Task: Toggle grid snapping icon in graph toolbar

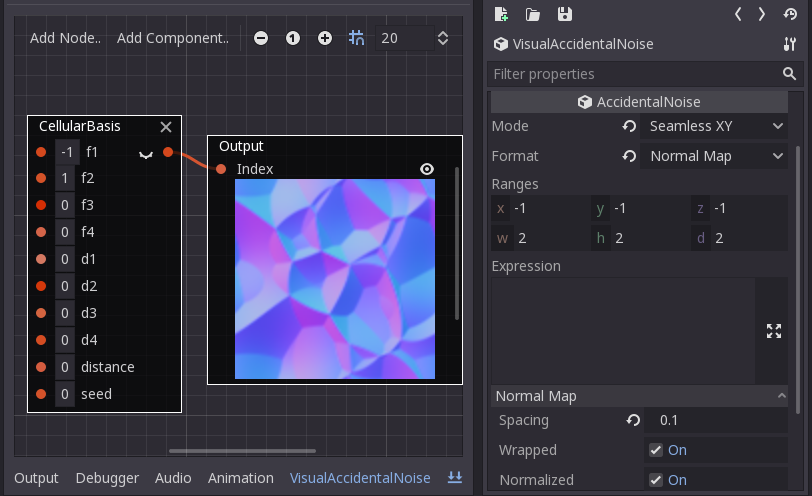Action: click(356, 38)
